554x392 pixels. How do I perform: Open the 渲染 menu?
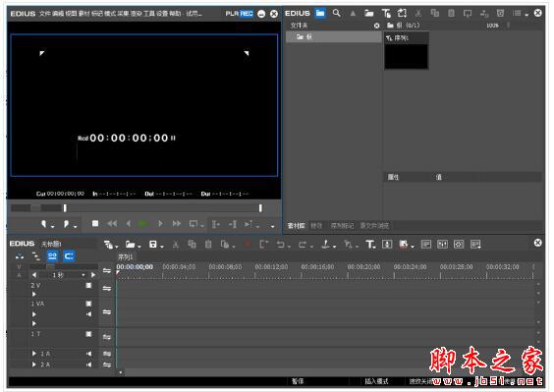(x=136, y=14)
